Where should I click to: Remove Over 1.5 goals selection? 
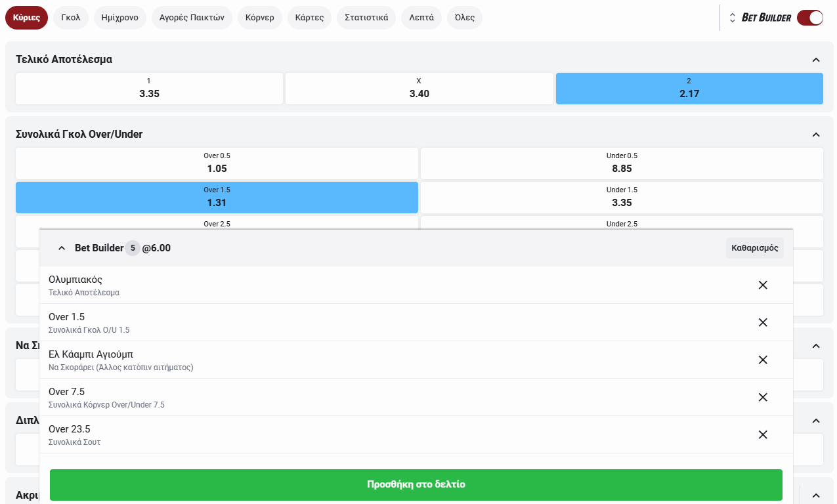(763, 322)
